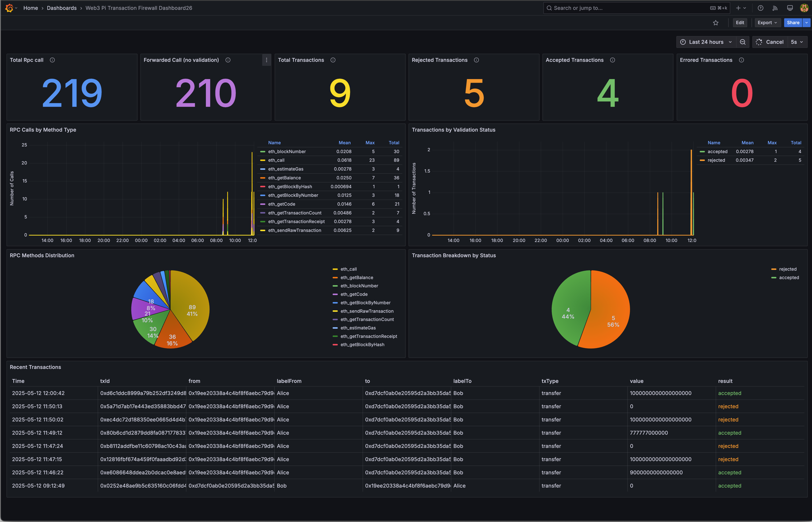
Task: View info tooltip on Rejected Transactions panel
Action: point(476,60)
